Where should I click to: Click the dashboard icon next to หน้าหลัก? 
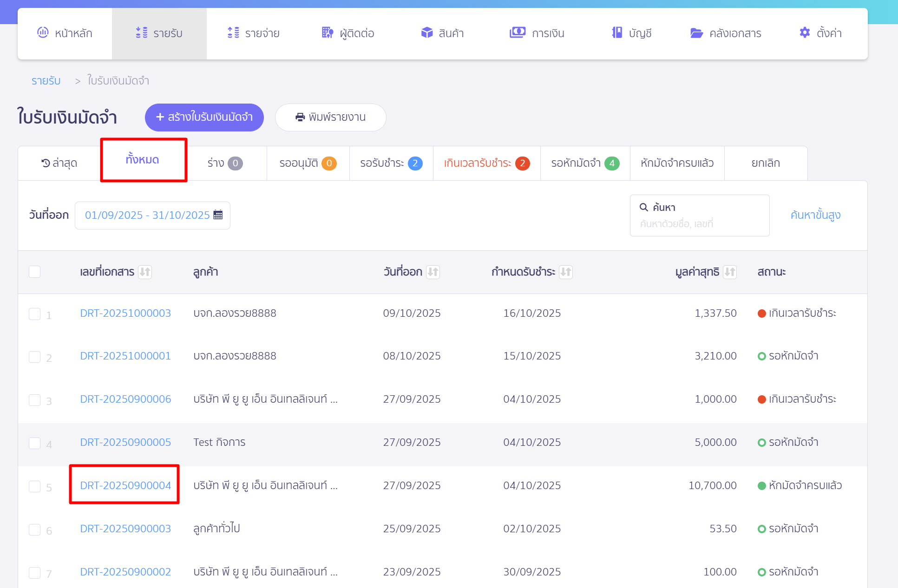[x=43, y=33]
